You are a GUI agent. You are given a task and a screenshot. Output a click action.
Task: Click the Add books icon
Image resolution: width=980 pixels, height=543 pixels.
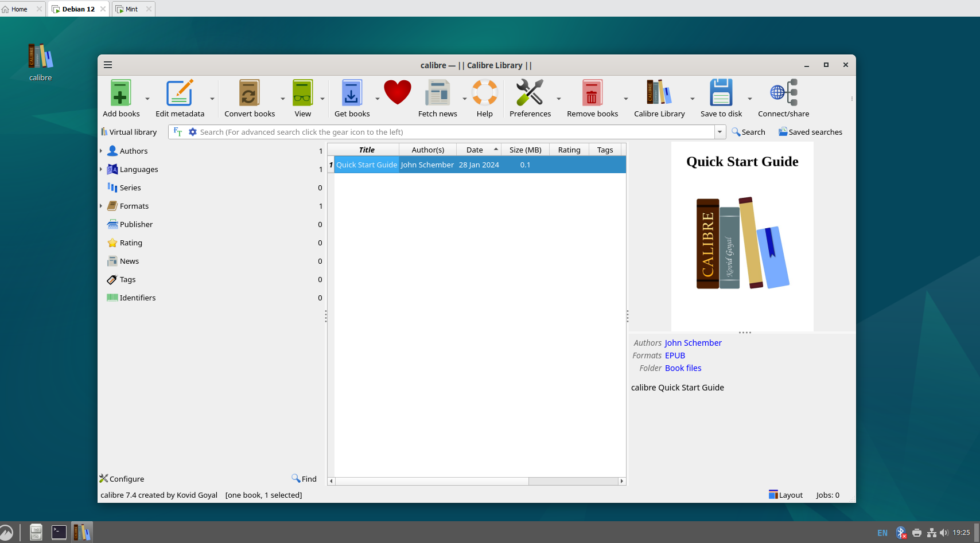click(x=120, y=93)
